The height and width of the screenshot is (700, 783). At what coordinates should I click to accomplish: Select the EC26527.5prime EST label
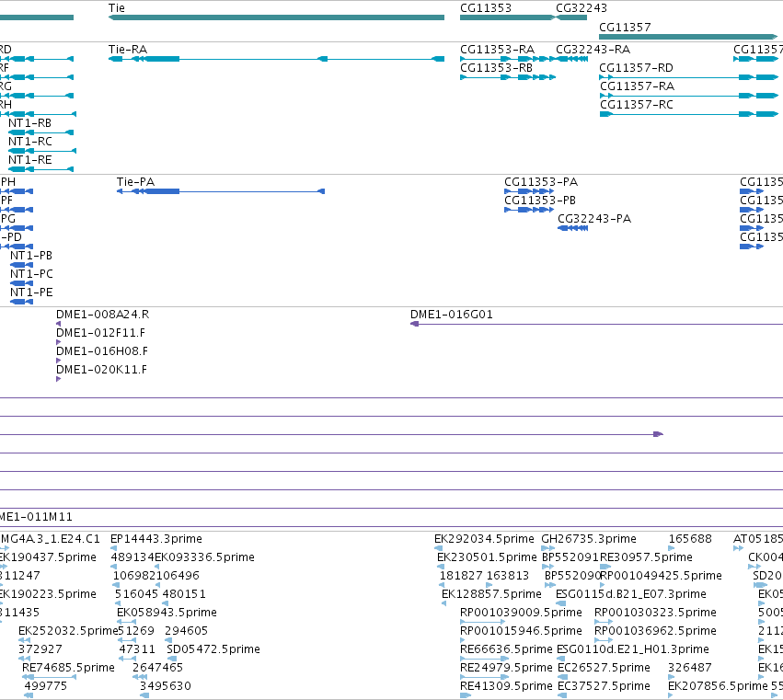click(x=604, y=668)
